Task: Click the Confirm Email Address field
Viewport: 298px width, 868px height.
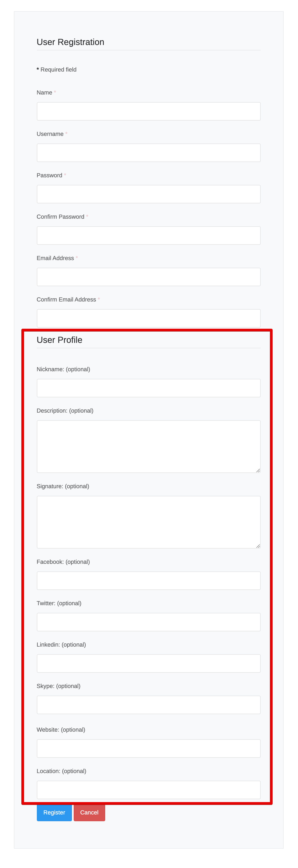Action: pos(149,318)
